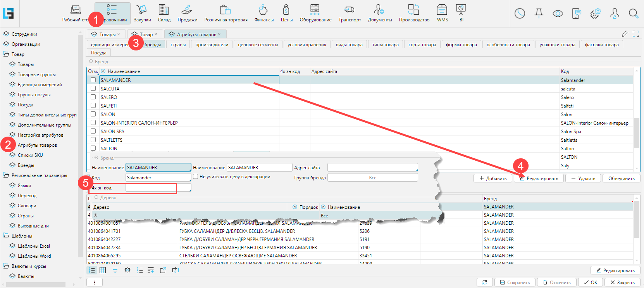Click the search magnifier icon
Screen dimensions: 644x288
634,14
